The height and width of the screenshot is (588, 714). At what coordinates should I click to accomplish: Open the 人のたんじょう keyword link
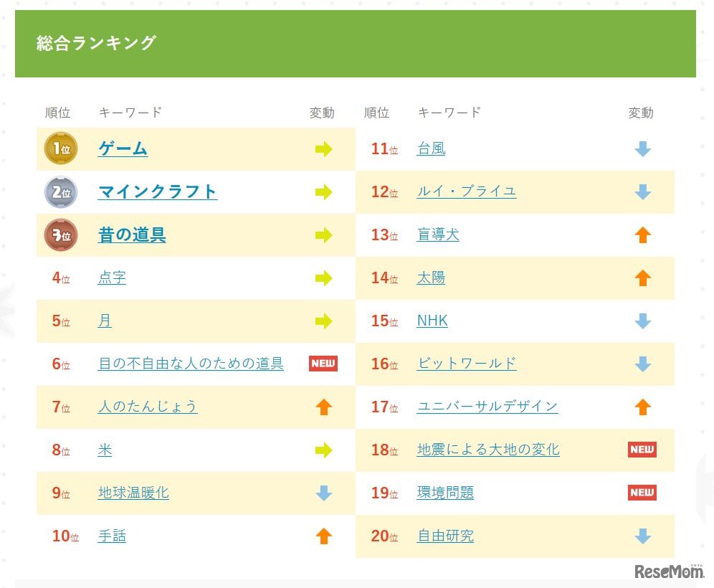pyautogui.click(x=148, y=407)
